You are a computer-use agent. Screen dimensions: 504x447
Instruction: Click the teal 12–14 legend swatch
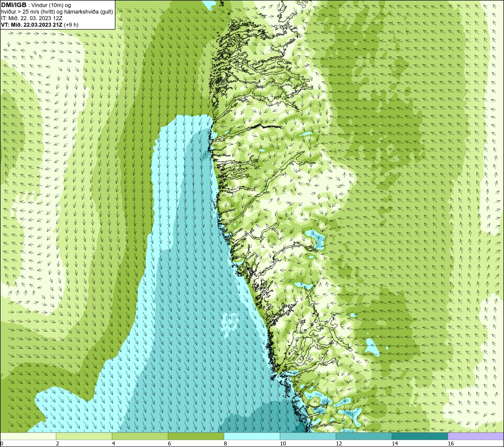363,436
